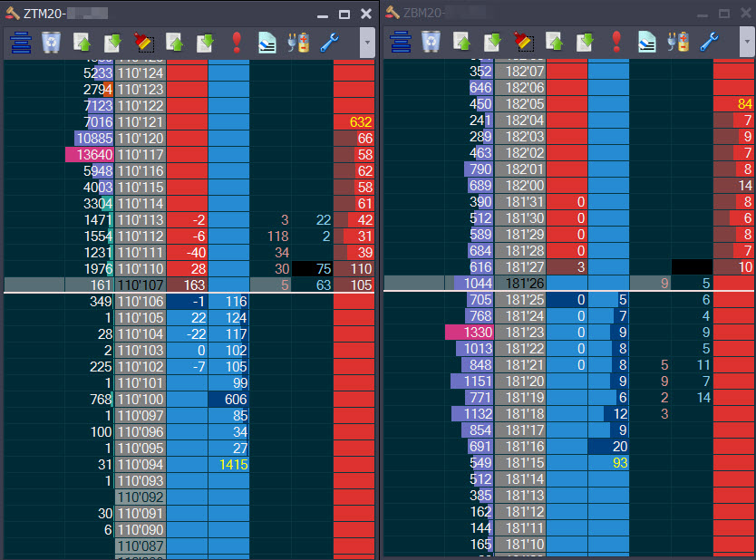Click price level 181'23 in ZBM20 ladder

point(520,333)
